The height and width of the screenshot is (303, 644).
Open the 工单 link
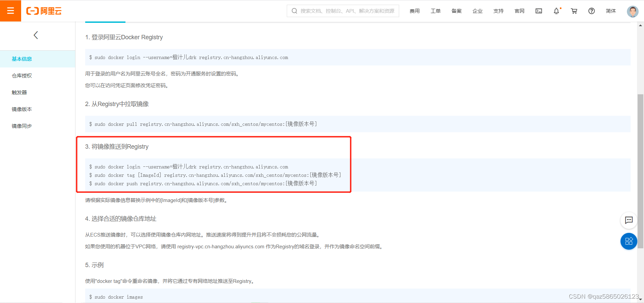tap(435, 11)
